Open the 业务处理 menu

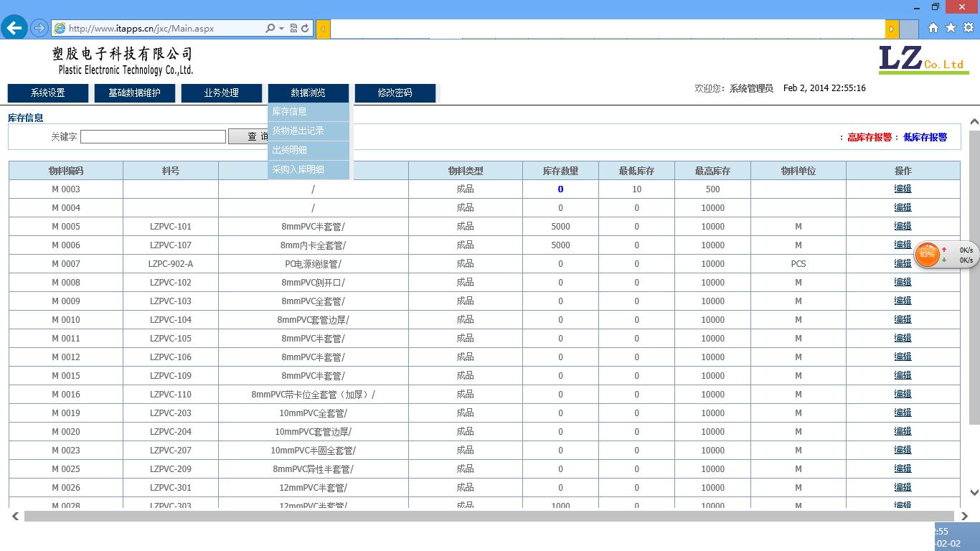(x=222, y=93)
